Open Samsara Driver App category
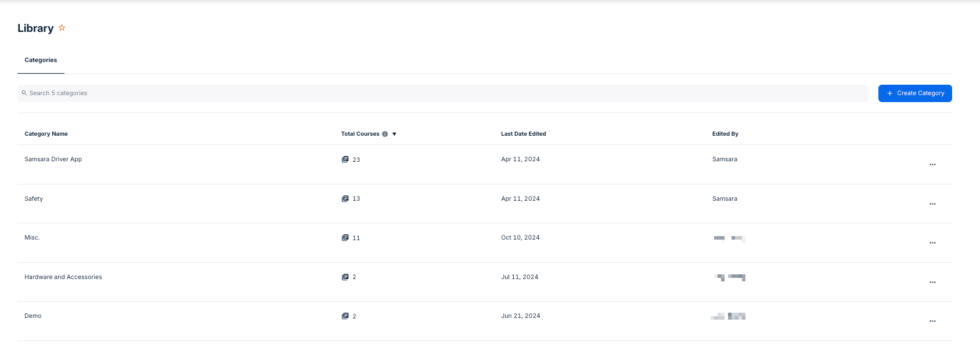 53,159
